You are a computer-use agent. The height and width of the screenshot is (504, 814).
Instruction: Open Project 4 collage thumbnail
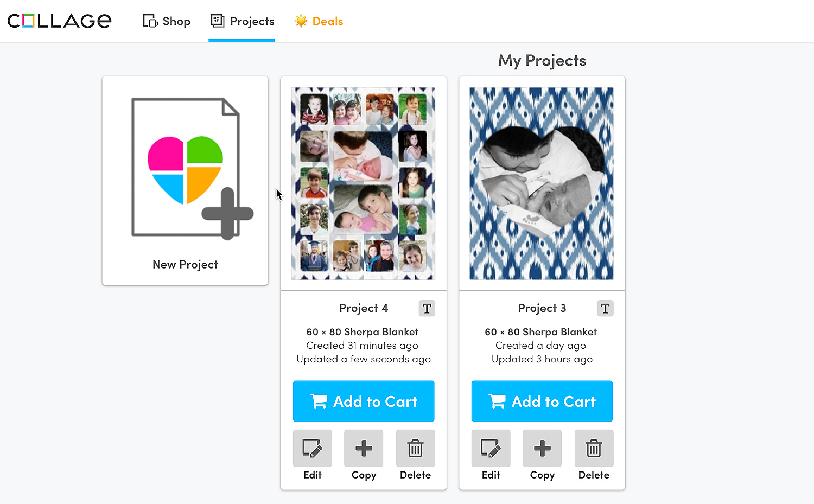pyautogui.click(x=363, y=183)
